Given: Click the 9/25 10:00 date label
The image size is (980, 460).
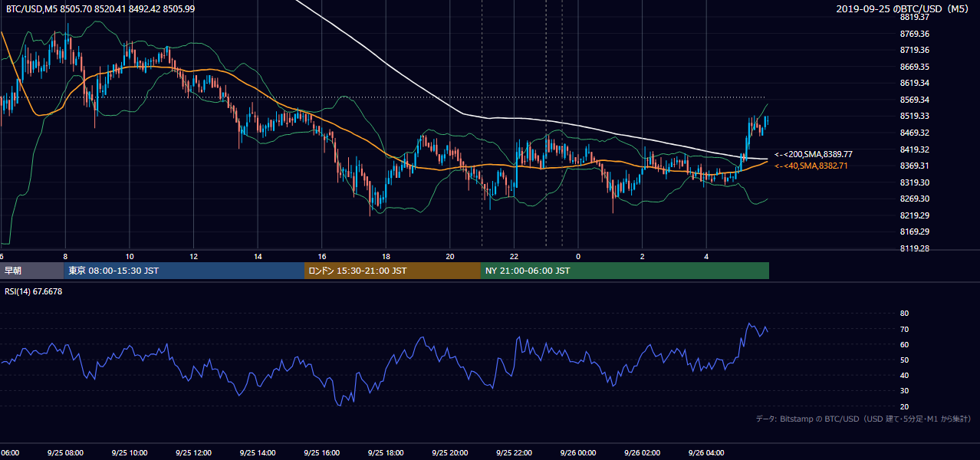Looking at the screenshot, I should pos(130,453).
